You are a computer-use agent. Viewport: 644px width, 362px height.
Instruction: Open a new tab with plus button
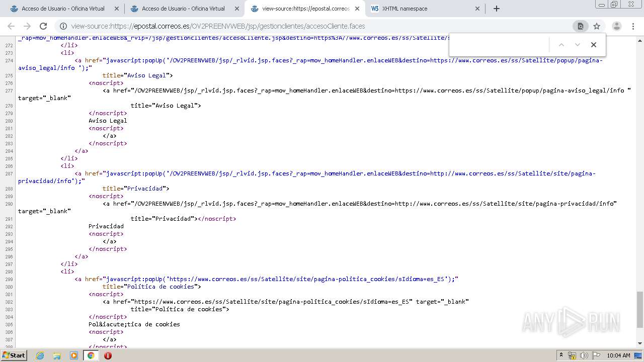point(497,9)
